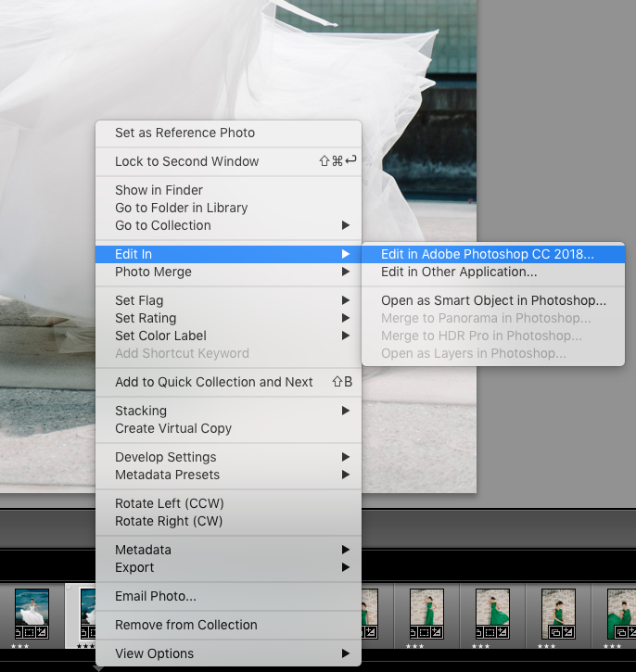Select Create Virtual Copy

pyautogui.click(x=228, y=428)
